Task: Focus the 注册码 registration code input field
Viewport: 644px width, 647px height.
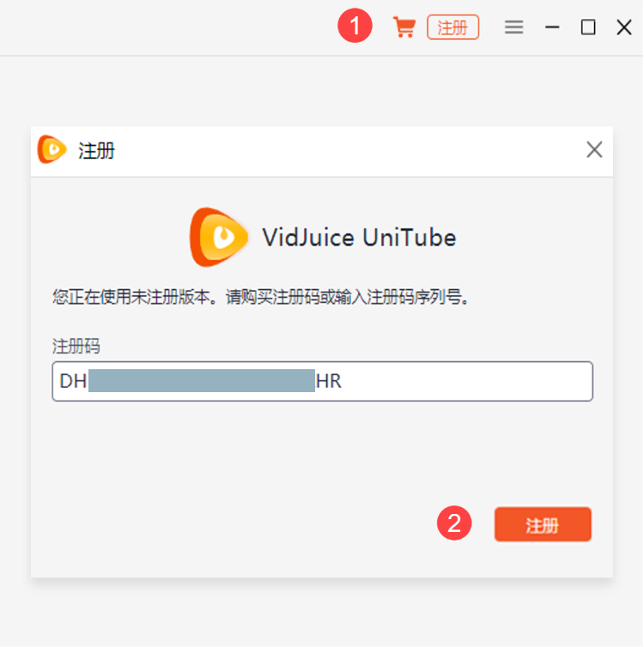Action: point(322,381)
